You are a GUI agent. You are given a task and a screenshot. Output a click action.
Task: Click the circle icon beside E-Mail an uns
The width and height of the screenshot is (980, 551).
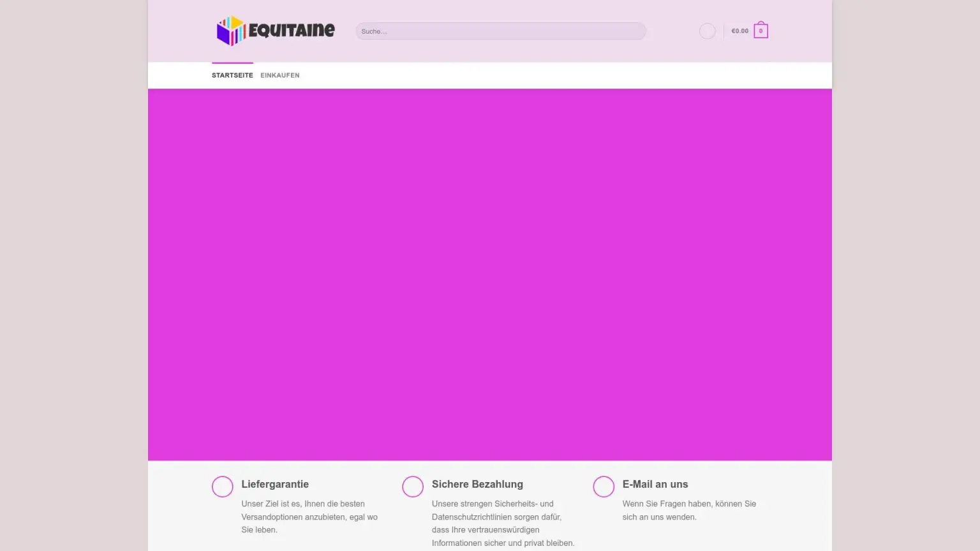(x=604, y=487)
